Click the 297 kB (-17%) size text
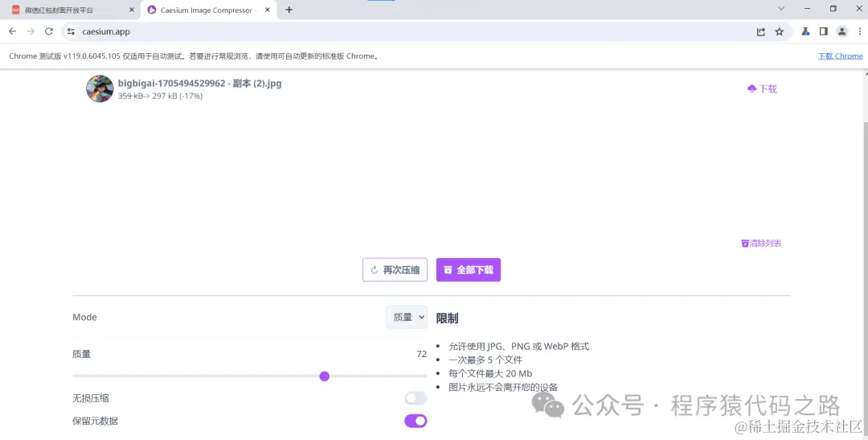The width and height of the screenshot is (868, 440). (x=177, y=96)
